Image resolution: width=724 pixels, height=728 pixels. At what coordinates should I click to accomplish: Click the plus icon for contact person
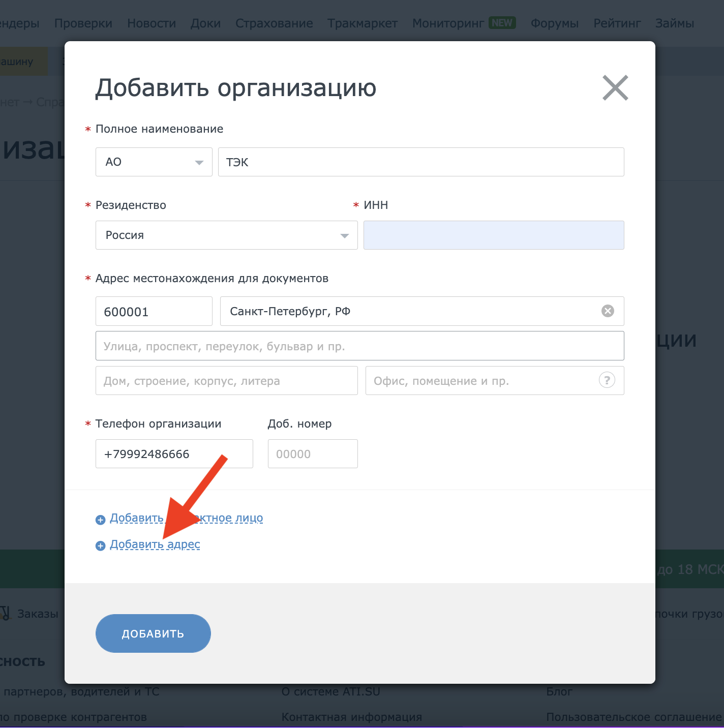point(101,520)
